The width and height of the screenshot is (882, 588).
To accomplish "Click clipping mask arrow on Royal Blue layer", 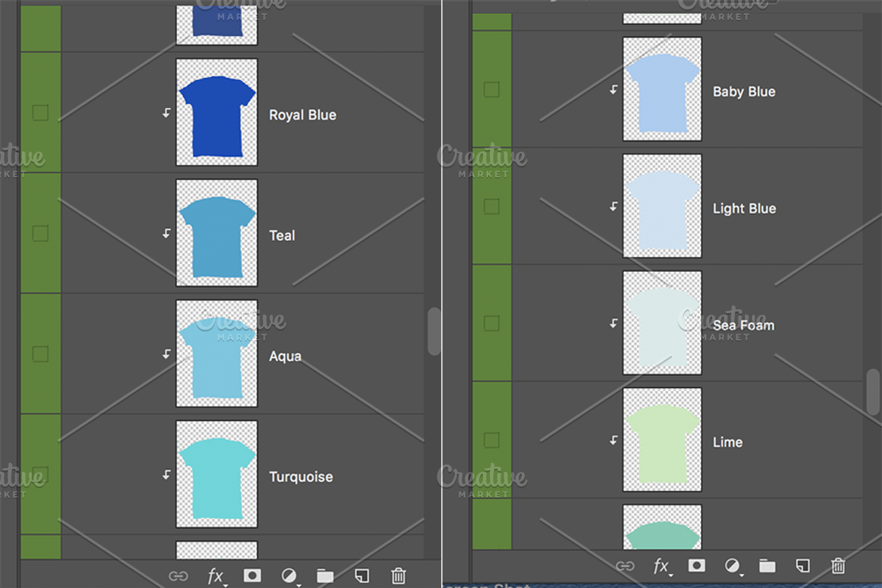I will (167, 112).
